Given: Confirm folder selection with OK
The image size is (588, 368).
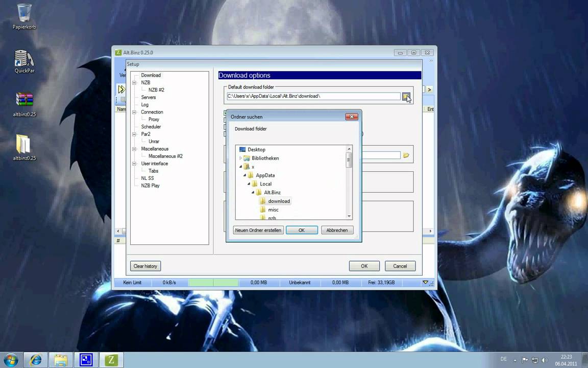Looking at the screenshot, I should click(x=301, y=230).
